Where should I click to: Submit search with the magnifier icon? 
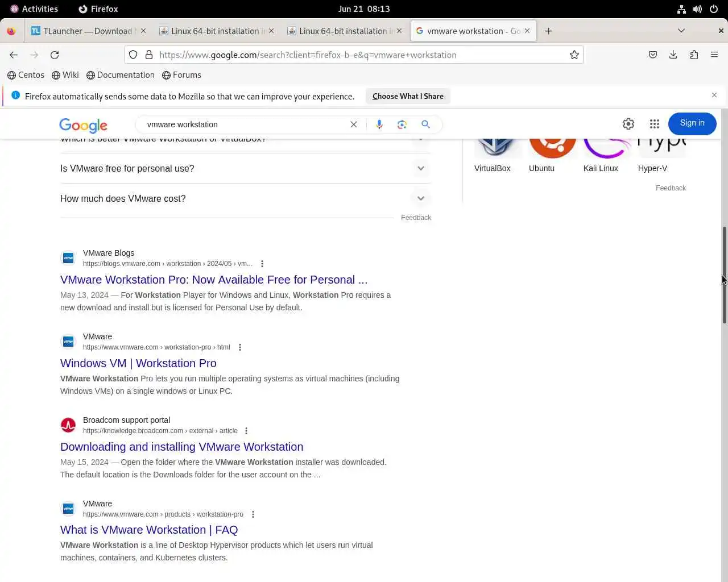click(x=425, y=124)
